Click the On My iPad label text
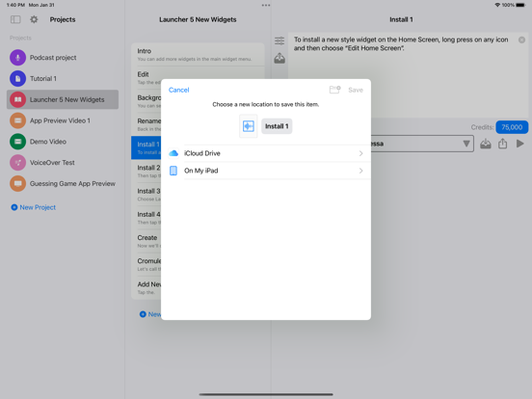The height and width of the screenshot is (399, 532). click(201, 171)
